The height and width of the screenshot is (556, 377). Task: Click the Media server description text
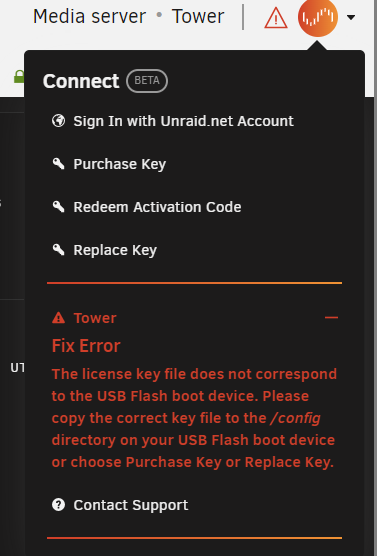[89, 16]
